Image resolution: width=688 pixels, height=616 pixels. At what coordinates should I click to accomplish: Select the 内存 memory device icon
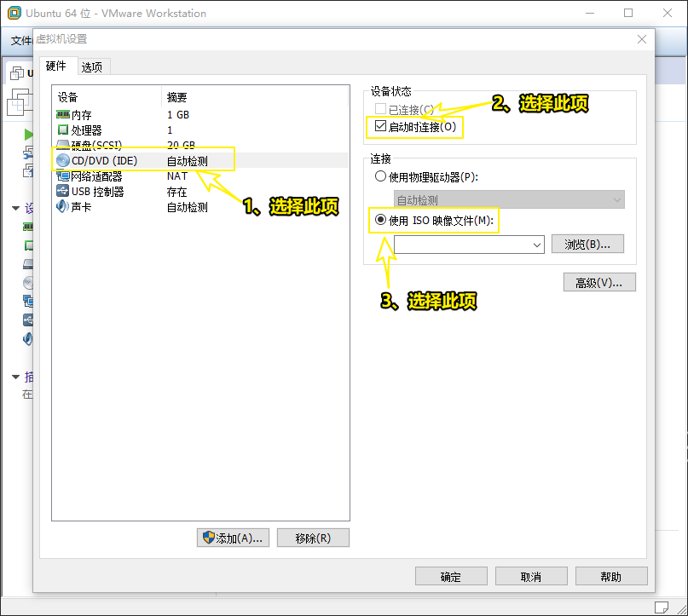click(63, 114)
